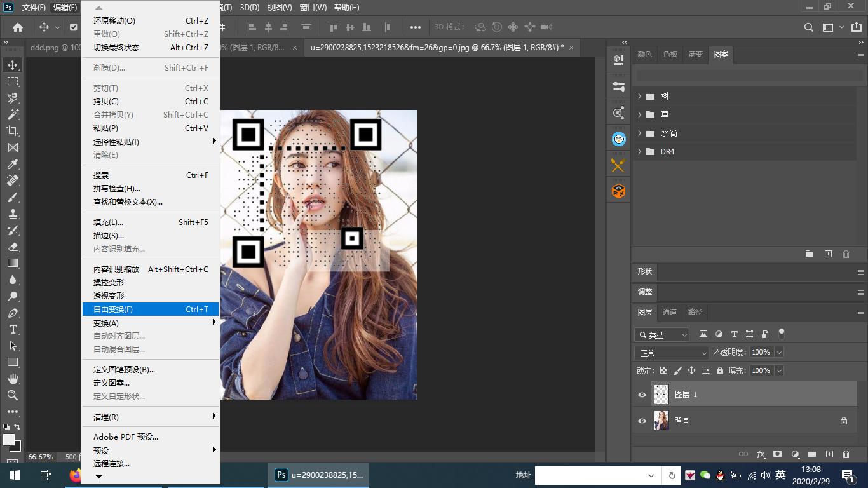Switch to the 通道 tab

pyautogui.click(x=670, y=312)
